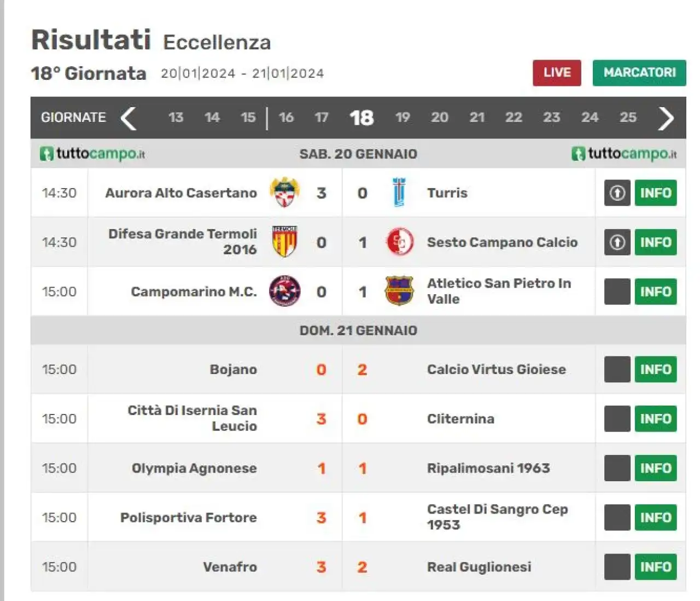Open the LIVE results button
The image size is (700, 601).
click(x=557, y=73)
